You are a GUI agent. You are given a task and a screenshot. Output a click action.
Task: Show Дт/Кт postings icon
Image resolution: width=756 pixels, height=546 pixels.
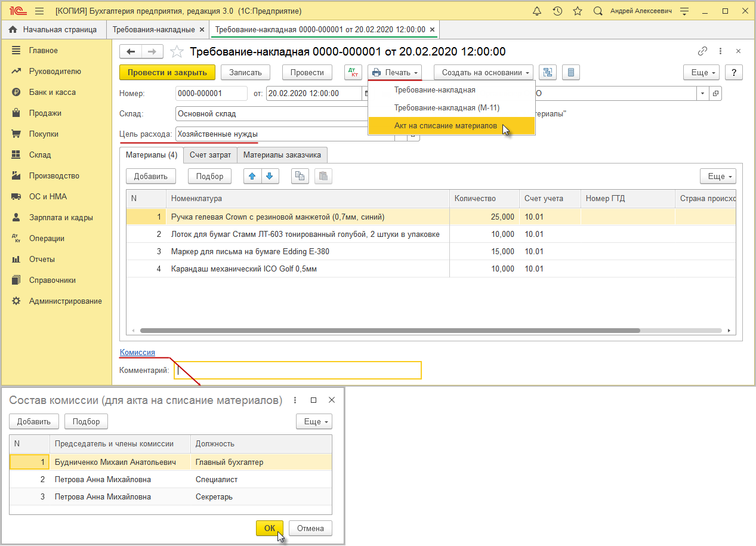click(353, 73)
